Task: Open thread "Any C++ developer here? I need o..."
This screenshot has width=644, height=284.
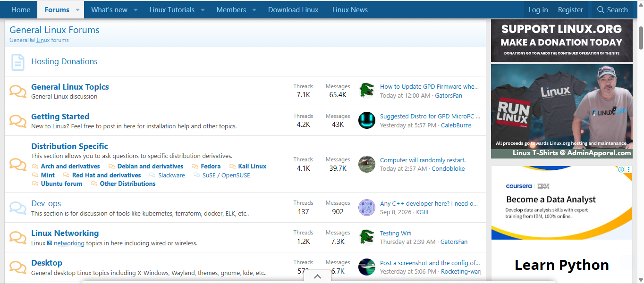Action: point(429,204)
